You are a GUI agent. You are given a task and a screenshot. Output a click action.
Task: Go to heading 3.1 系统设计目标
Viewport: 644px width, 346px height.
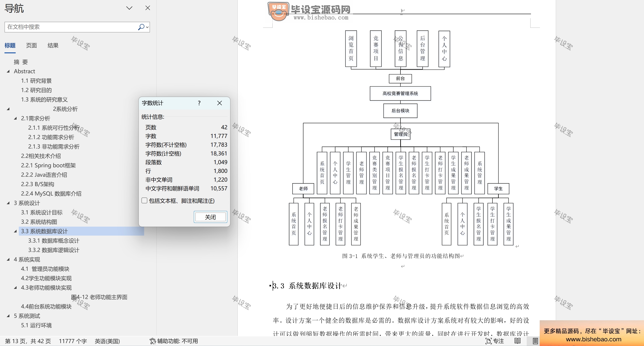[x=42, y=212]
